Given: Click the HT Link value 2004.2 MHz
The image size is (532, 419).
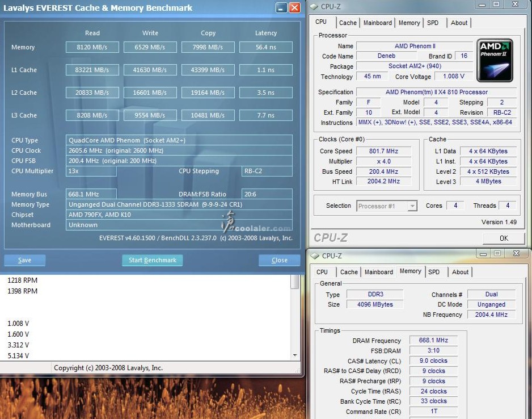Looking at the screenshot, I should 383,181.
